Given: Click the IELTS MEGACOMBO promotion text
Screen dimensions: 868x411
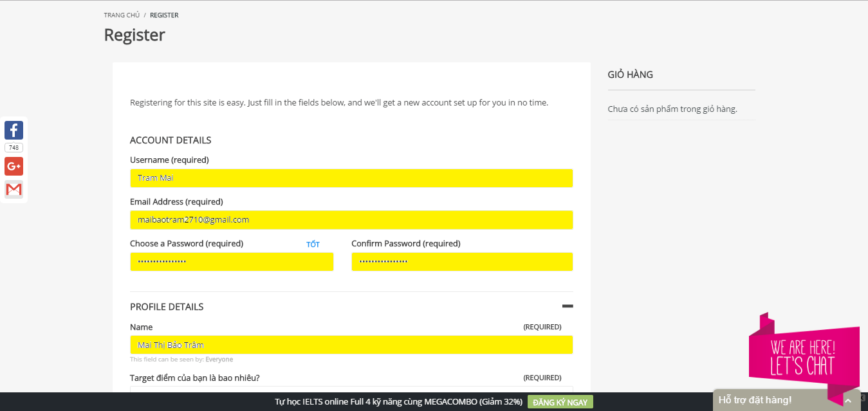Looking at the screenshot, I should [x=398, y=402].
